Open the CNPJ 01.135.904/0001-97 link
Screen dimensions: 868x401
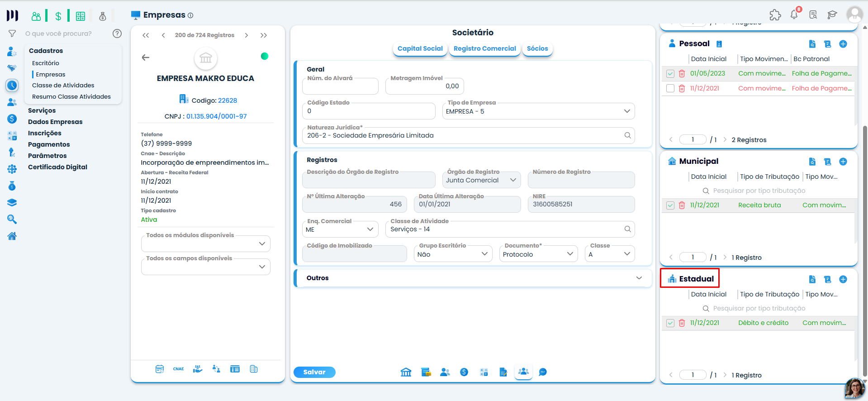[217, 116]
